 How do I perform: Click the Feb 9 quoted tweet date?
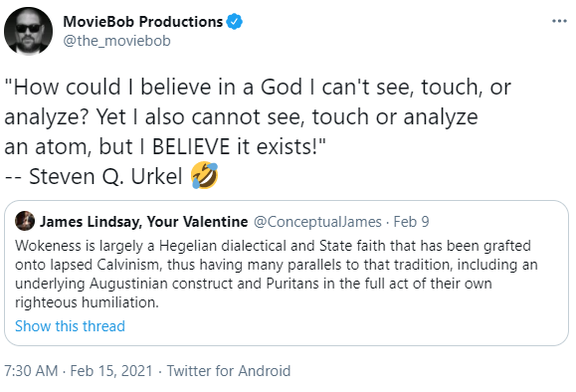[x=411, y=222]
